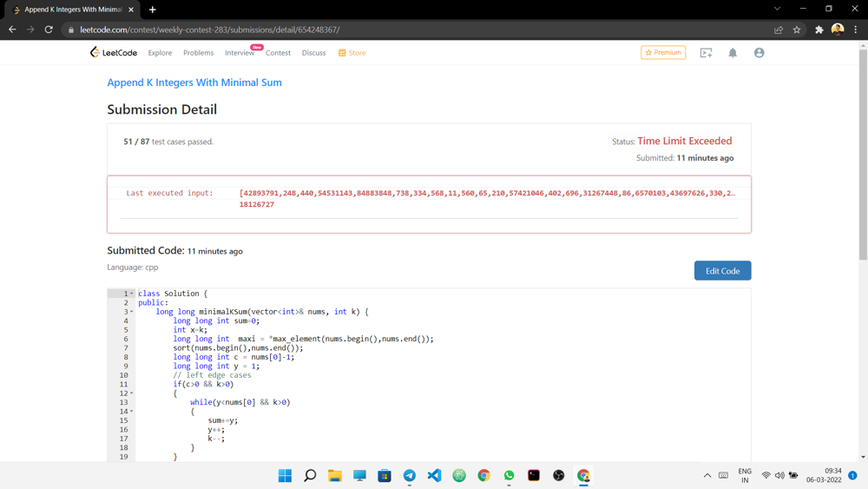Viewport: 868px width, 489px height.
Task: Open the Chrome three-dot menu
Action: [855, 30]
